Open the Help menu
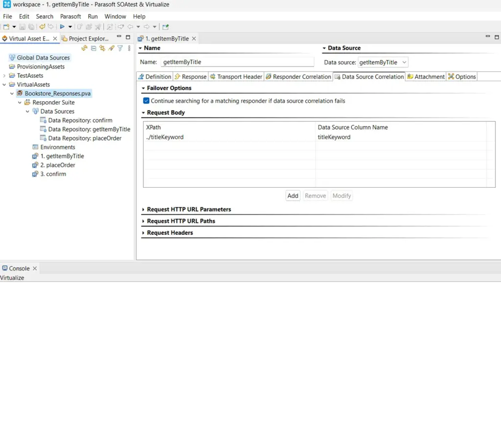This screenshot has height=448, width=501. (139, 16)
